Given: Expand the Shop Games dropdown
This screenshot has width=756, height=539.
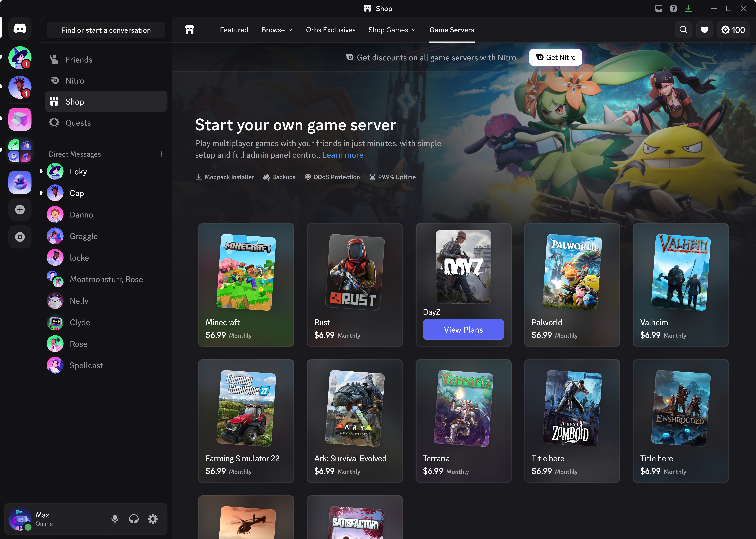Looking at the screenshot, I should (x=392, y=30).
